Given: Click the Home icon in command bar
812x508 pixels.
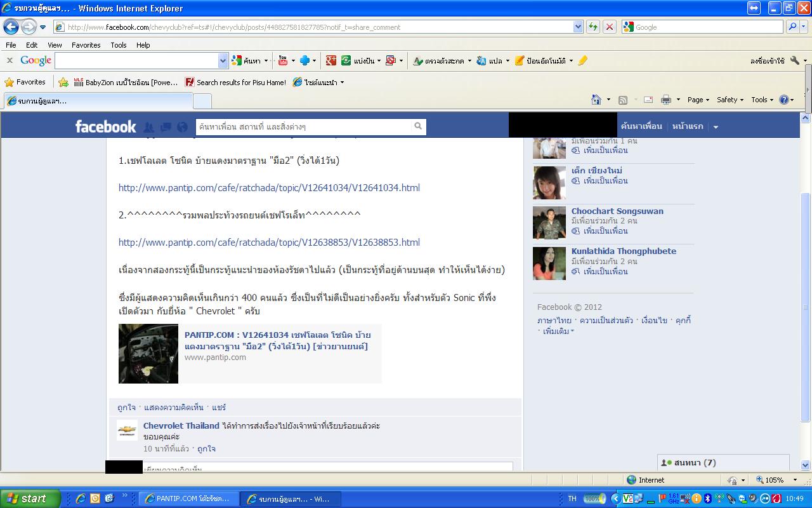Looking at the screenshot, I should coord(596,100).
